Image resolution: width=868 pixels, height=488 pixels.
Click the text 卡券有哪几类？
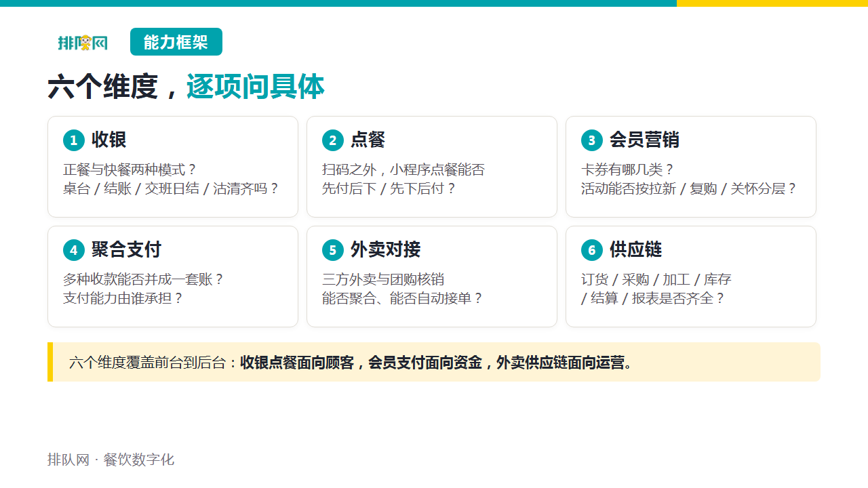click(x=629, y=169)
